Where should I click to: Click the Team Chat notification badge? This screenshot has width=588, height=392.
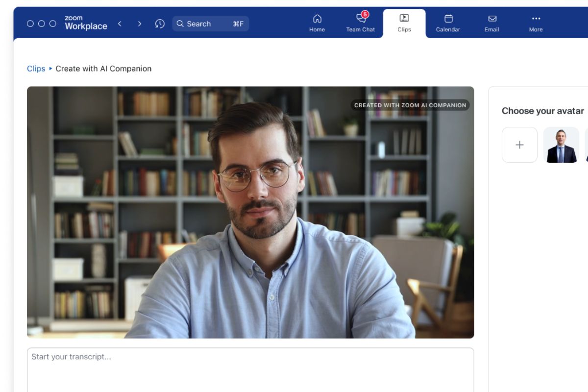tap(364, 15)
